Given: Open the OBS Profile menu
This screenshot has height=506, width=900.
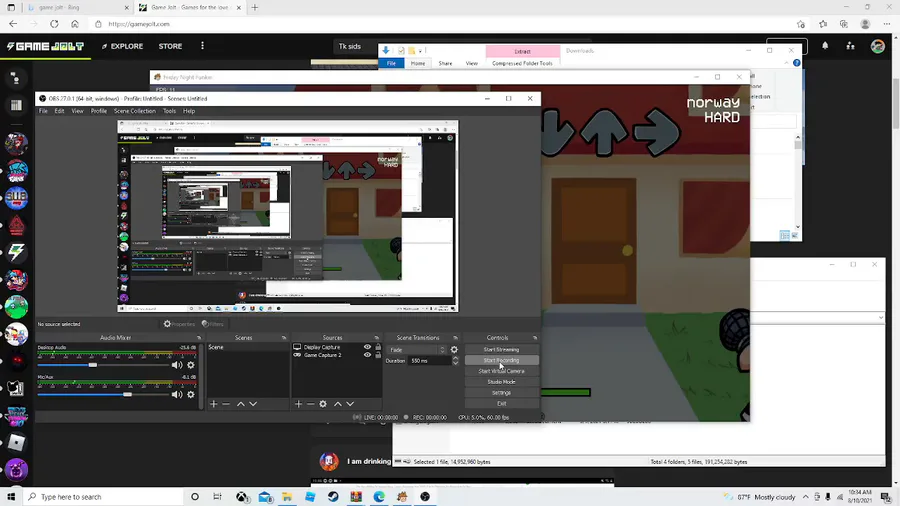Looking at the screenshot, I should coord(99,111).
